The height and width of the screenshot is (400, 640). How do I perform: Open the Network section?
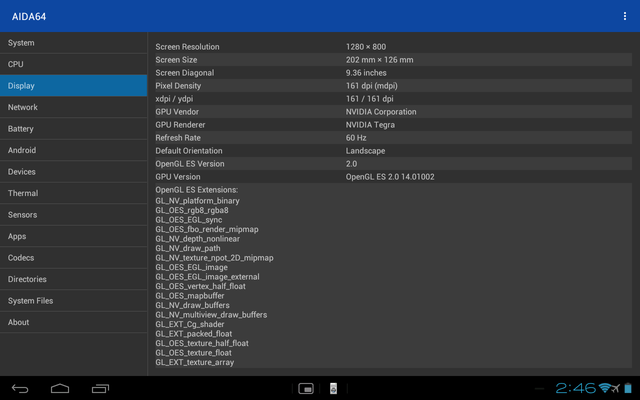click(x=73, y=107)
